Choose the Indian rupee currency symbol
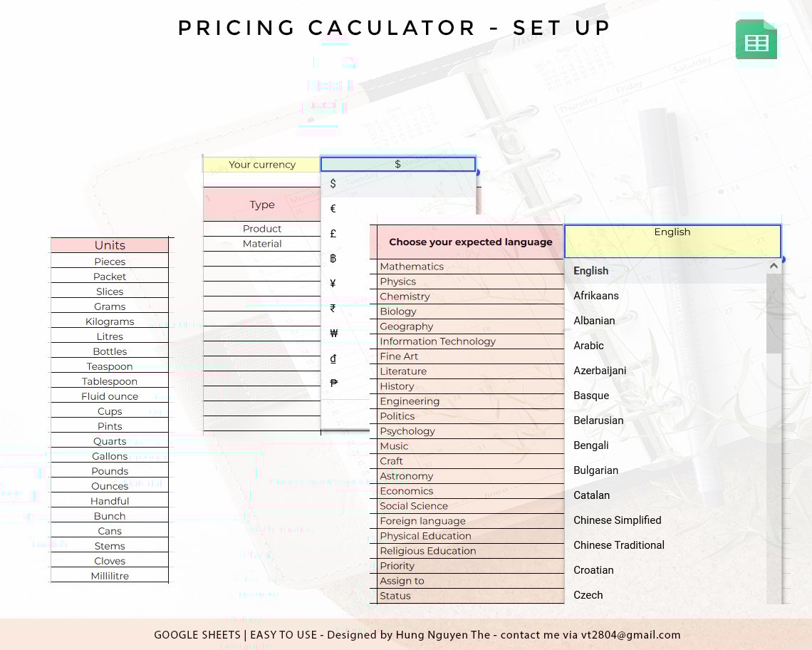 point(333,309)
